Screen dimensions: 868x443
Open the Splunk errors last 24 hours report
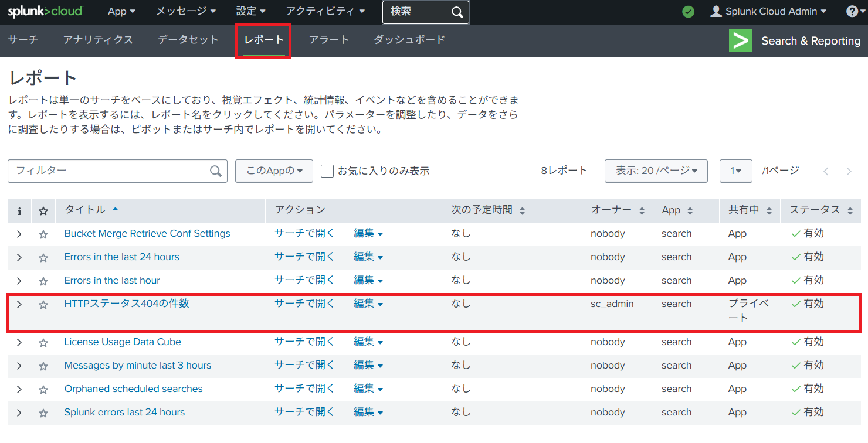pos(124,413)
